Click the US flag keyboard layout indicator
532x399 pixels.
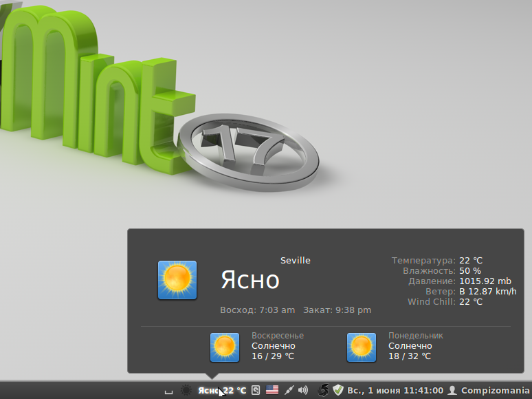(x=272, y=390)
